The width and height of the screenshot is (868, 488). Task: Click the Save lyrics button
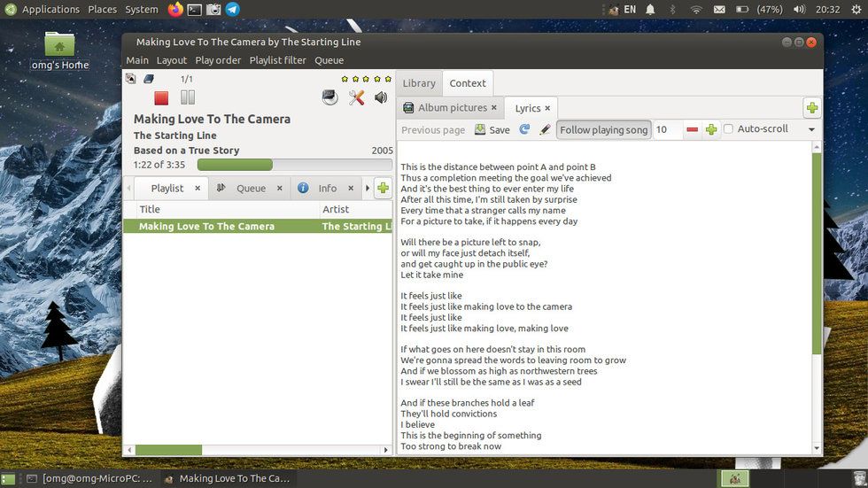click(492, 129)
